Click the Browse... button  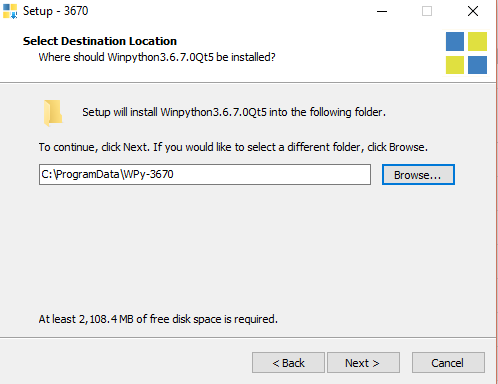418,174
